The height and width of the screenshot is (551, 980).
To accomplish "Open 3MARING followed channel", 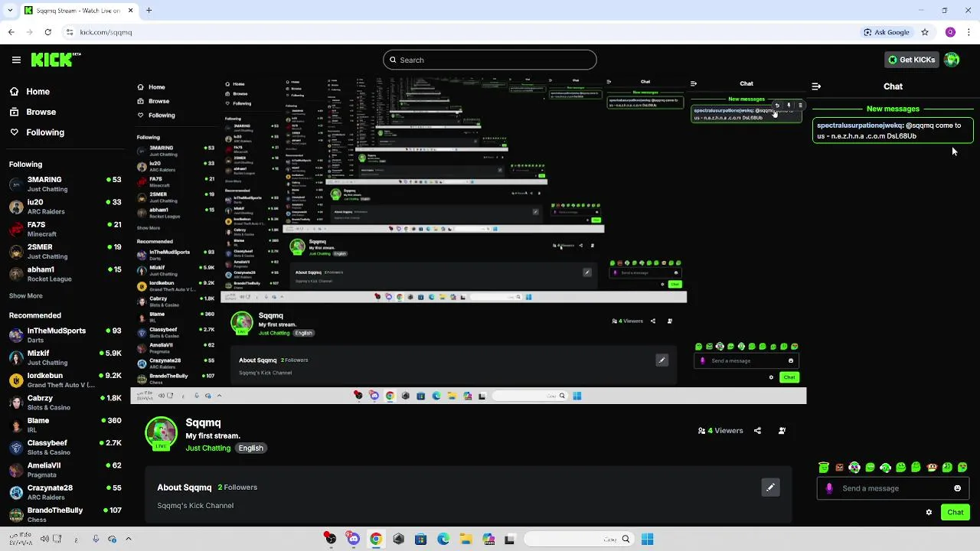I will pyautogui.click(x=65, y=184).
